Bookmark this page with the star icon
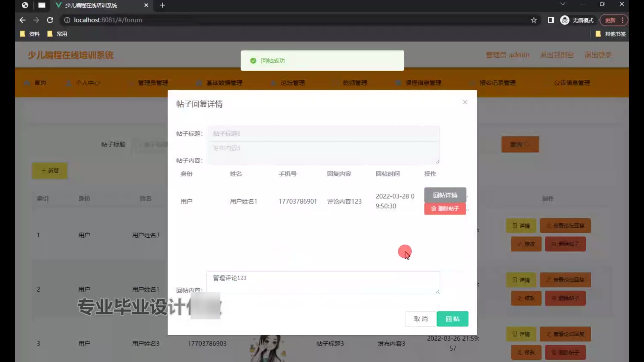 click(x=534, y=20)
